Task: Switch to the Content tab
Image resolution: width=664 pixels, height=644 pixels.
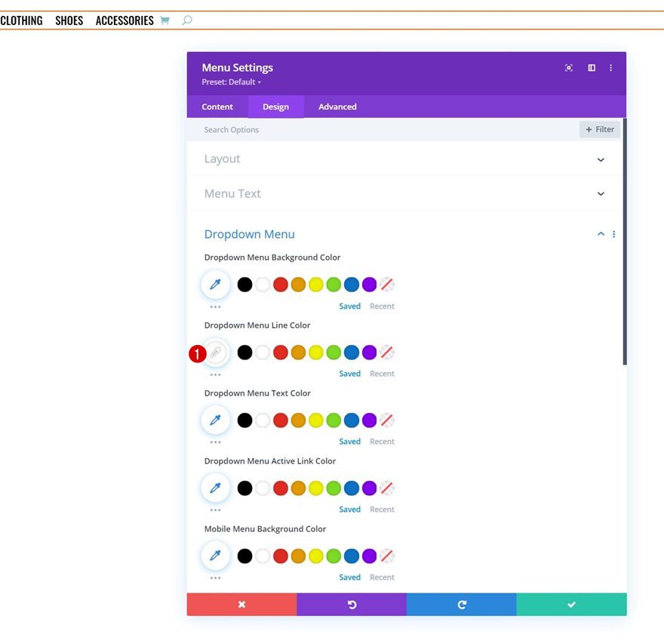Action: click(217, 106)
